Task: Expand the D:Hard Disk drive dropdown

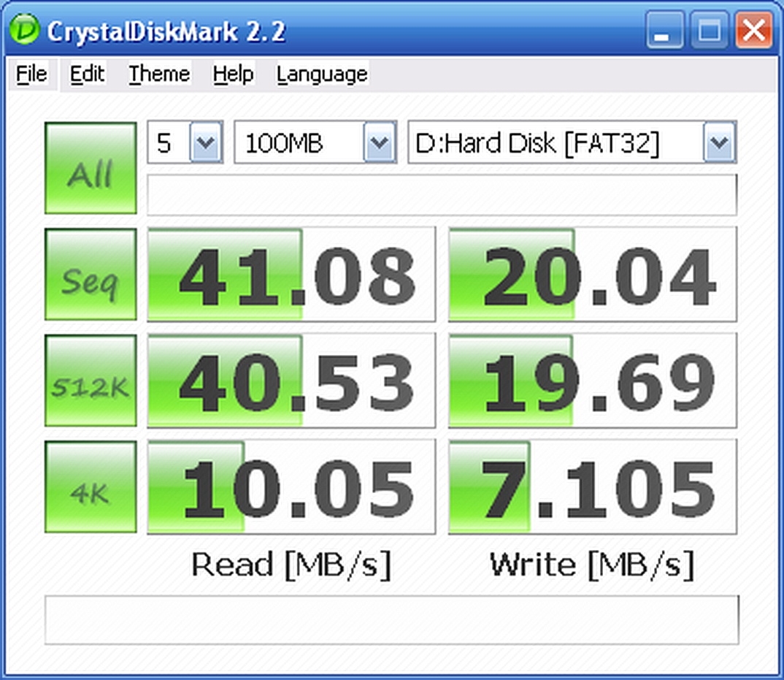Action: (720, 142)
